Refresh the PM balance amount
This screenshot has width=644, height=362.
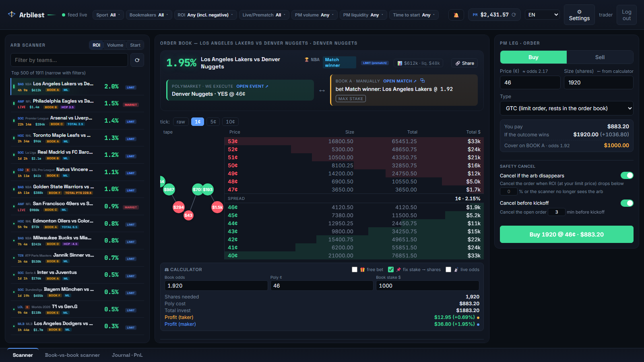[x=514, y=15]
